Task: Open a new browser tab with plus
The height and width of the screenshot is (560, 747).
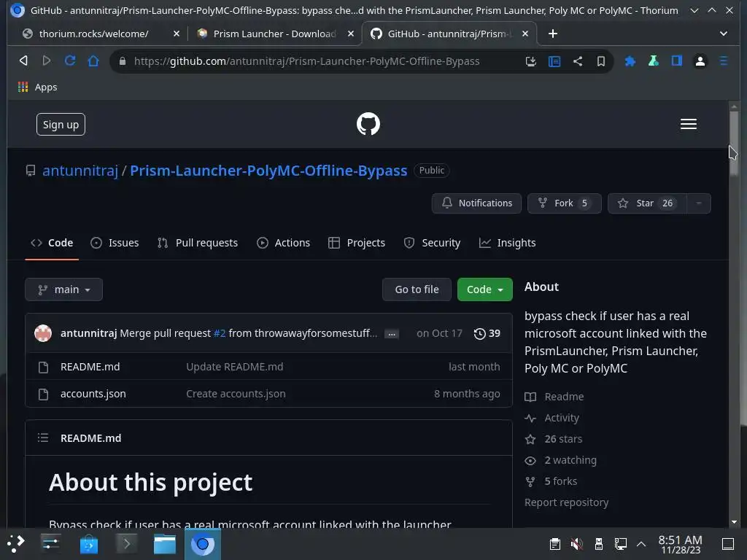Action: pos(553,34)
